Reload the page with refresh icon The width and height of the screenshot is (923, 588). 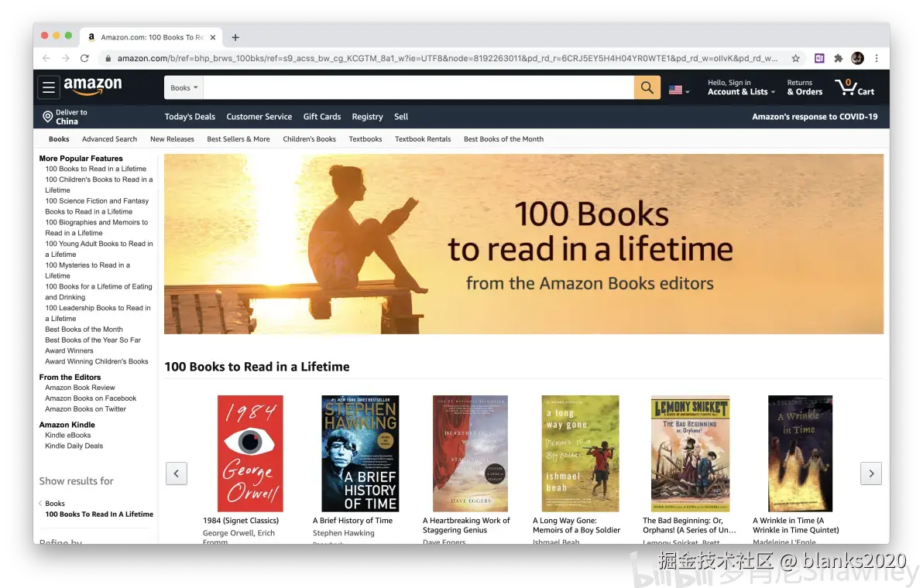click(x=84, y=58)
